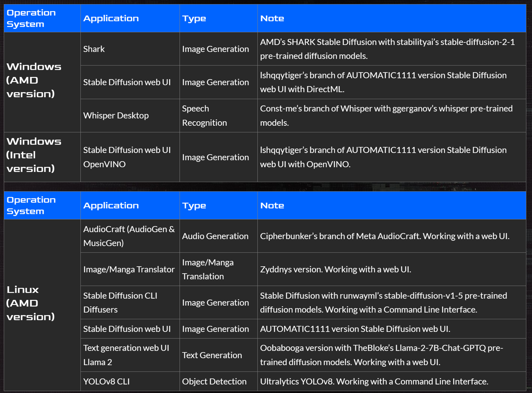Viewport: 532px width, 393px height.
Task: Select the YOLOv8 CLI application cell
Action: [130, 381]
